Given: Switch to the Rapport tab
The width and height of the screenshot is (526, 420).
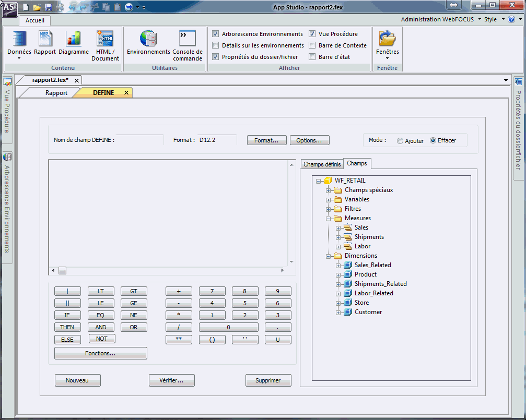Looking at the screenshot, I should pos(56,93).
